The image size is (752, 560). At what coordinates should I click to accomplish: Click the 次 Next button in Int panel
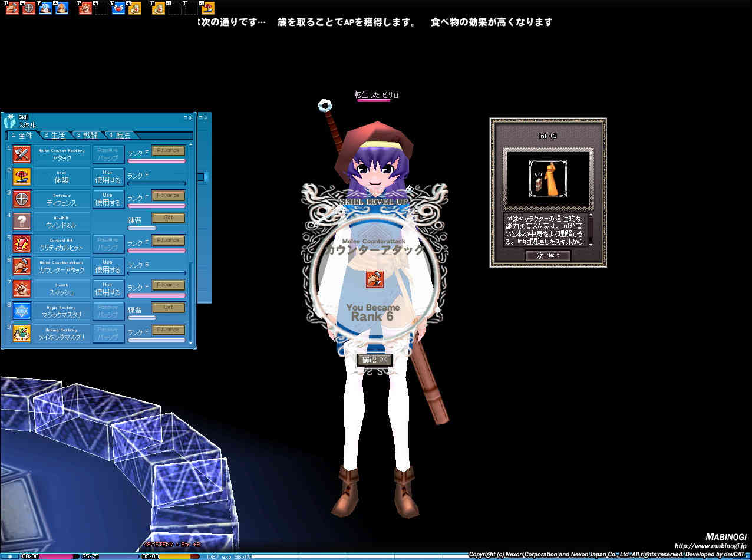coord(547,255)
